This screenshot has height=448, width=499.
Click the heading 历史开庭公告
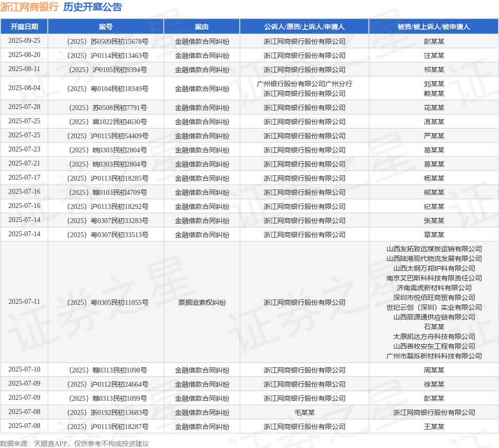coord(92,7)
